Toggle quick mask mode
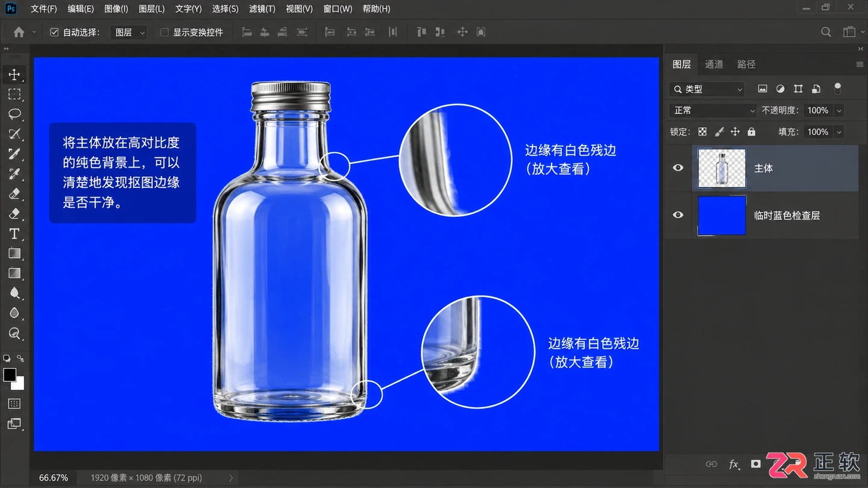The height and width of the screenshot is (488, 868). pos(14,404)
